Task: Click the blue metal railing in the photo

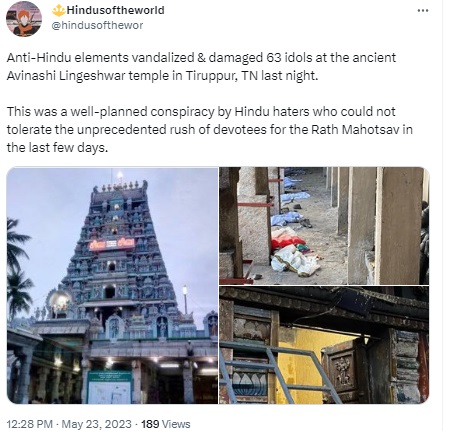Action: [277, 372]
